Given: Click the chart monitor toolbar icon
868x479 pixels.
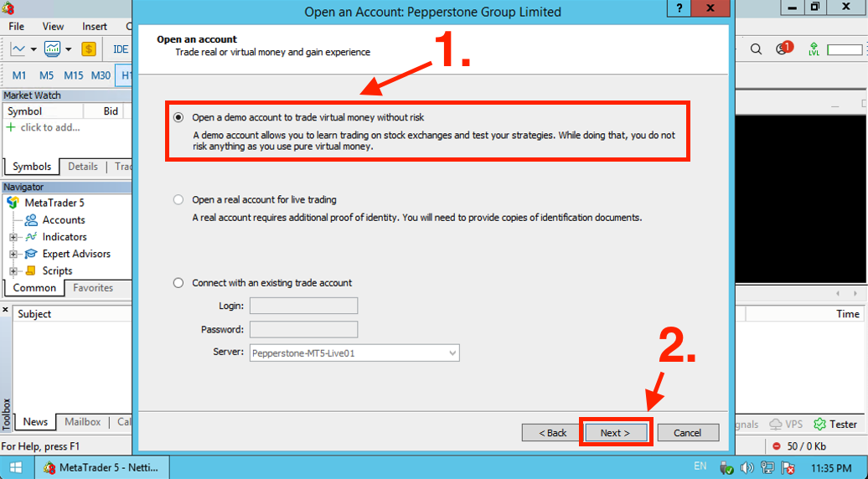Looking at the screenshot, I should coord(53,49).
